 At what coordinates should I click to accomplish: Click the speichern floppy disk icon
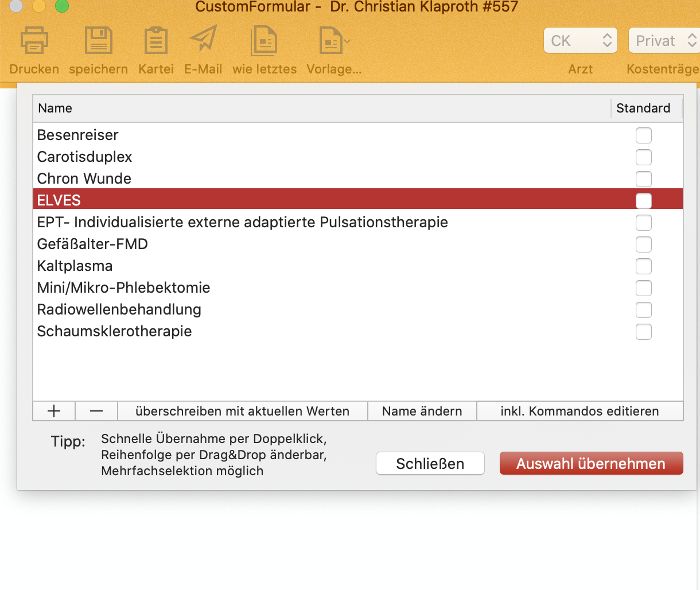[98, 41]
